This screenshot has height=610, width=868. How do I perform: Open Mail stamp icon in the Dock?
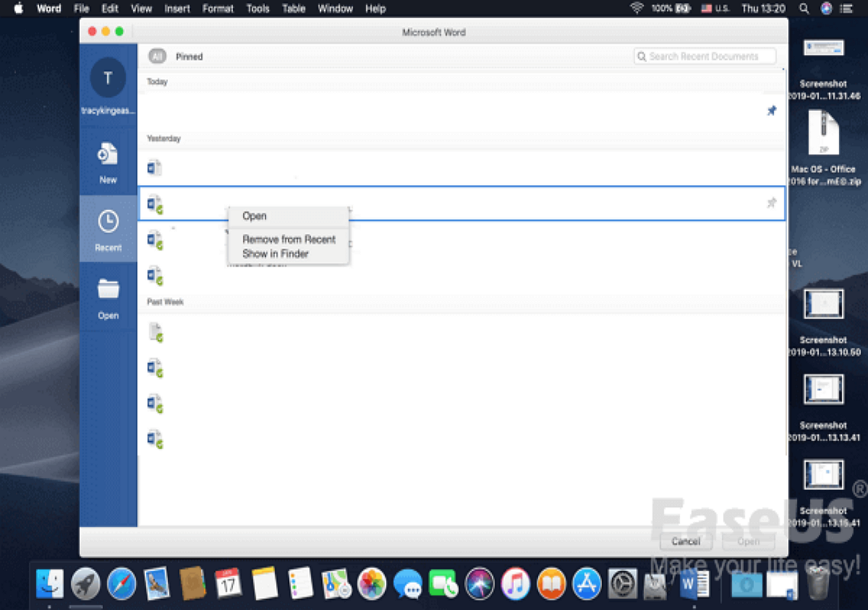[157, 583]
